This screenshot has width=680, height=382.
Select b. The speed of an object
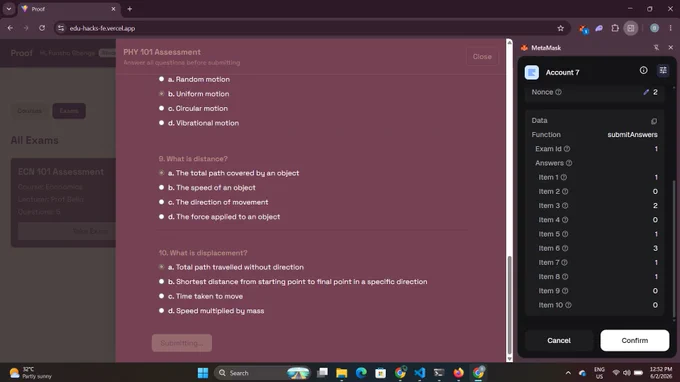coord(161,188)
